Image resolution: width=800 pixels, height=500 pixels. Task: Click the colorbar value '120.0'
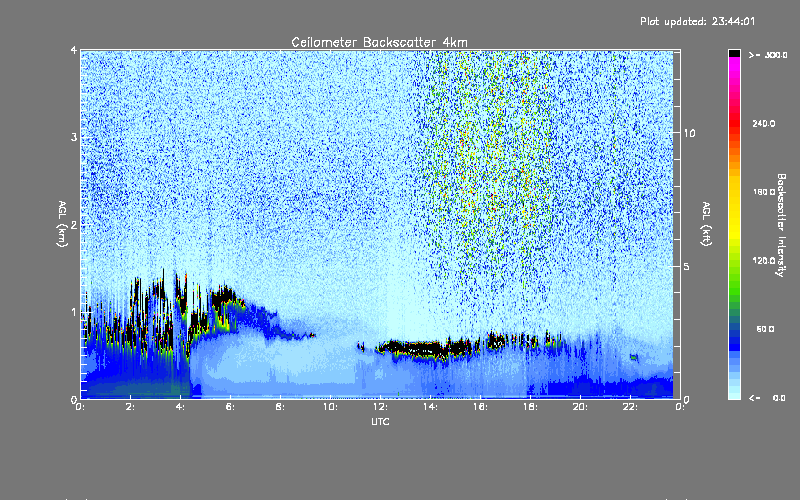coord(763,261)
